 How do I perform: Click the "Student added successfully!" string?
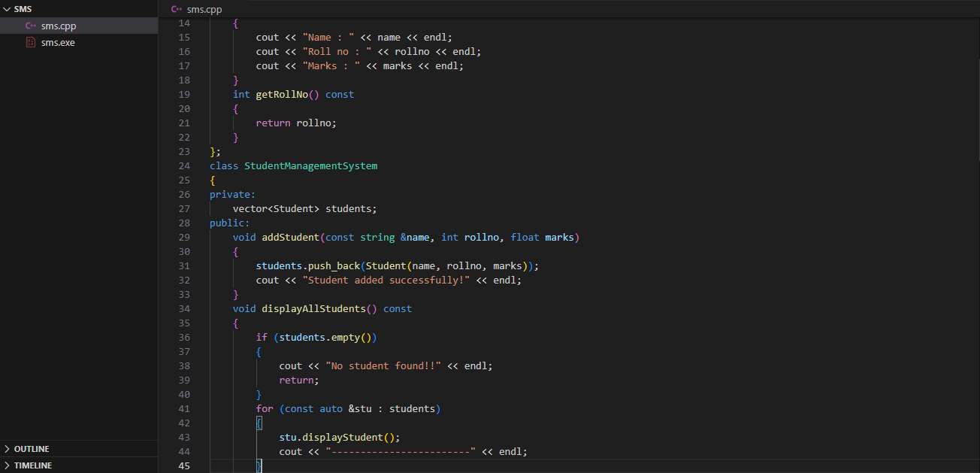coord(386,280)
